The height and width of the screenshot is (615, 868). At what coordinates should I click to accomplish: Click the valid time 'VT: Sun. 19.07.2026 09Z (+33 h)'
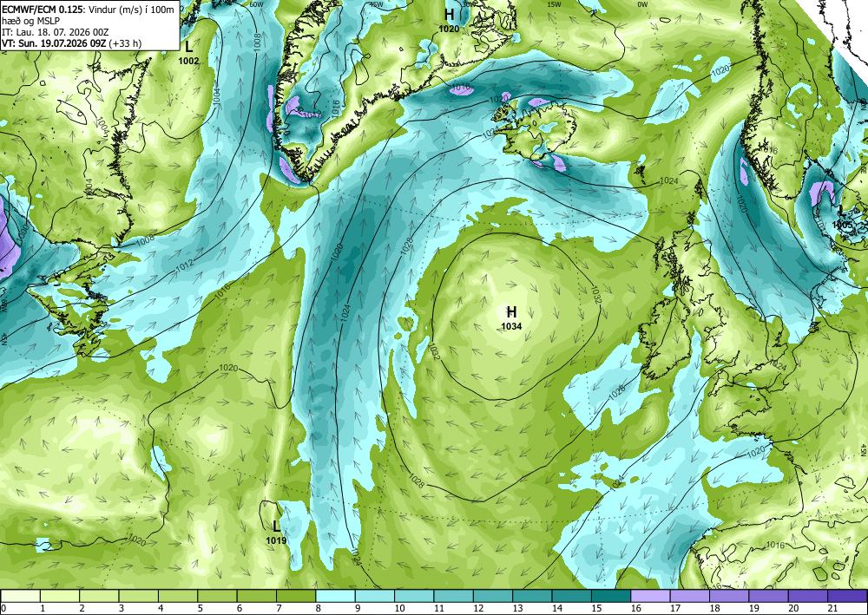click(x=72, y=43)
